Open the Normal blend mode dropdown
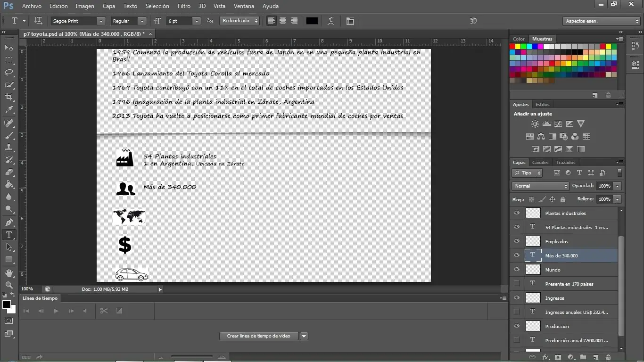The image size is (644, 362). (x=540, y=186)
